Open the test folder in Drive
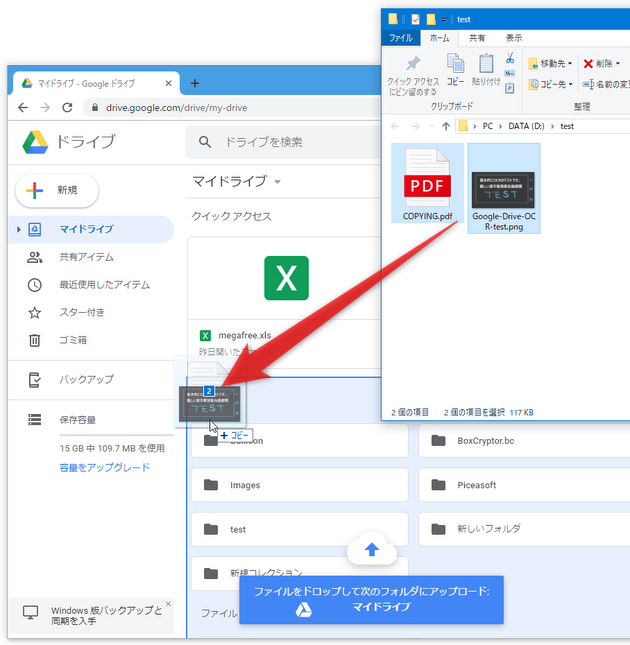This screenshot has height=645, width=630. (x=300, y=529)
